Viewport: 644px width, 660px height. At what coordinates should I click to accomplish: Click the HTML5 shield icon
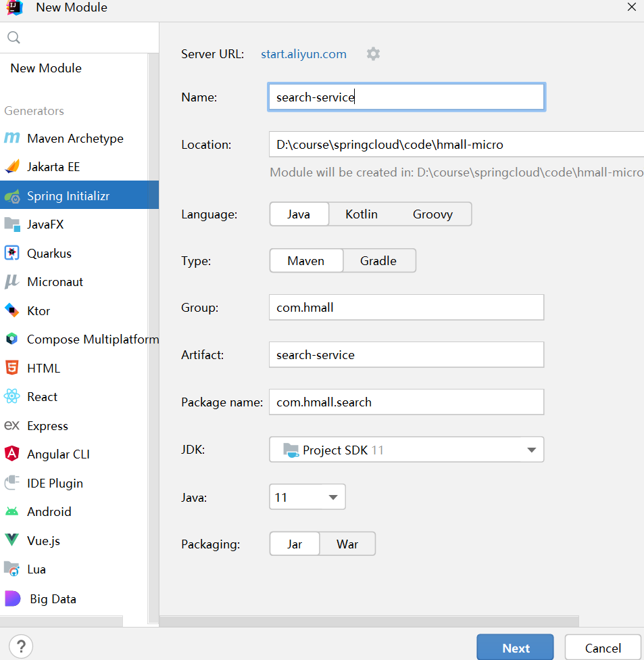[x=11, y=367]
